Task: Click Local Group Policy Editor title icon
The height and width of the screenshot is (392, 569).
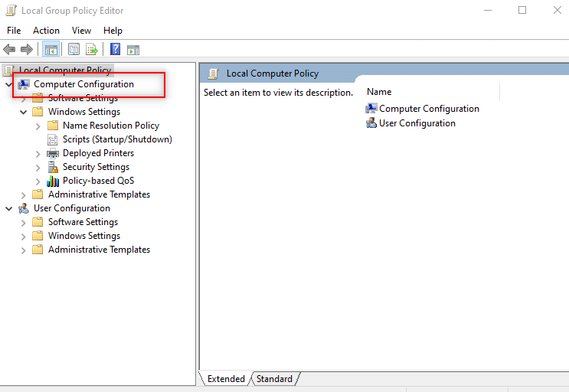Action: pos(11,11)
